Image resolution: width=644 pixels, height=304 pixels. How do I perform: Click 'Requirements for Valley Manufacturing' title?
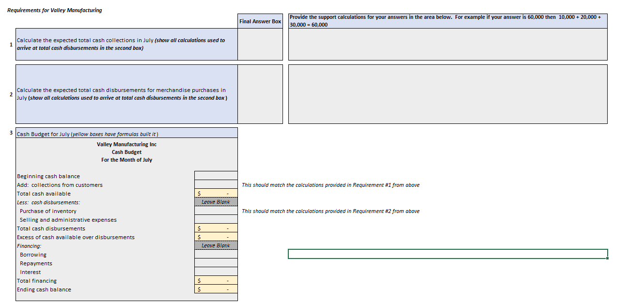(x=55, y=10)
